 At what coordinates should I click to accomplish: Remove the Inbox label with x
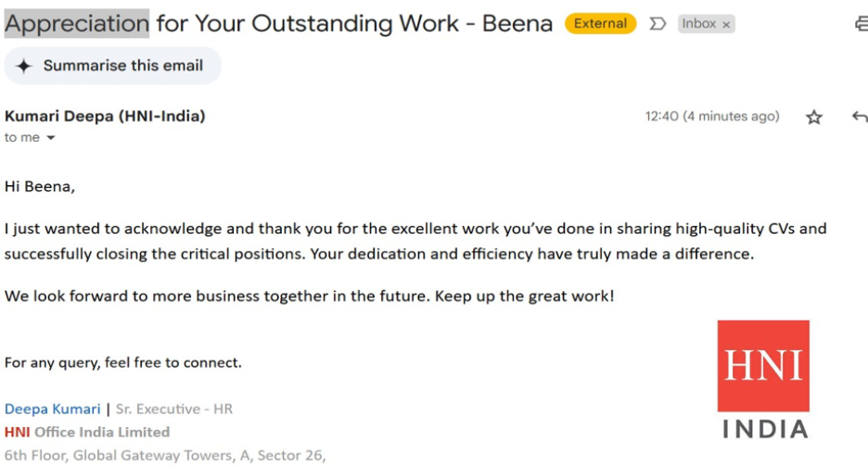click(x=726, y=24)
